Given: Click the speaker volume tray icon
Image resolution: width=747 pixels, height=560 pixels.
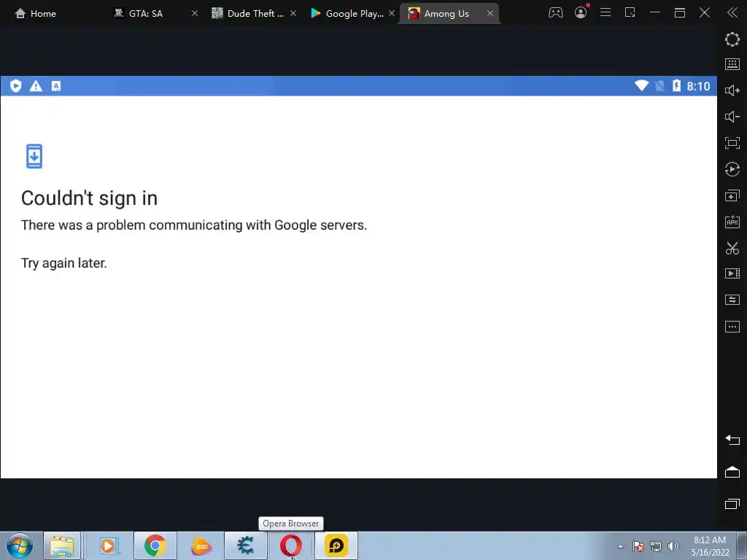Looking at the screenshot, I should coord(673,546).
